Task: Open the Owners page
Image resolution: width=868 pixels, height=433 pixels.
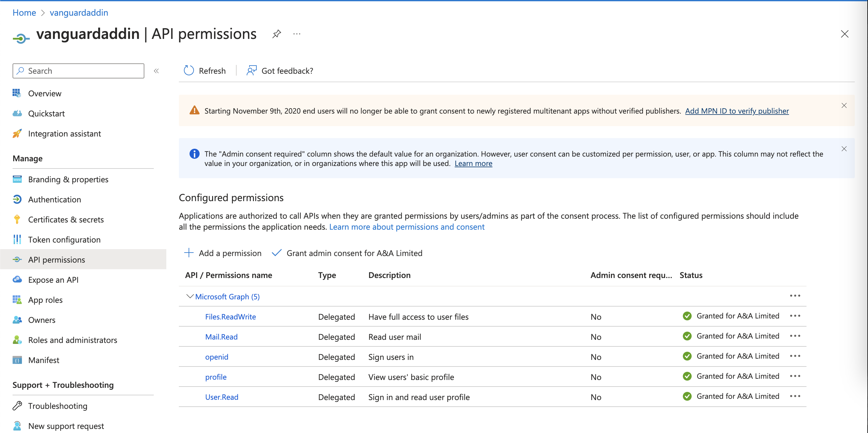Action: (x=41, y=320)
